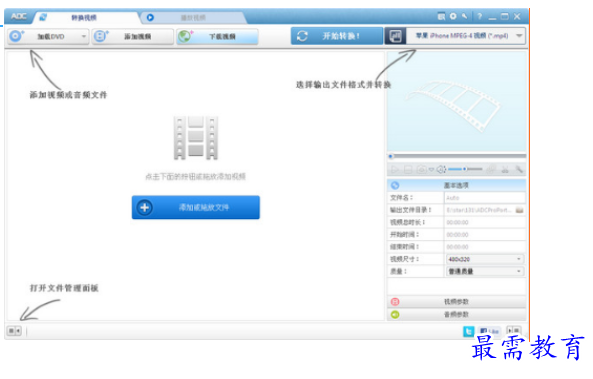This screenshot has width=593, height=379.
Task: Click the filmstrip placeholder icon in center
Action: 196,138
